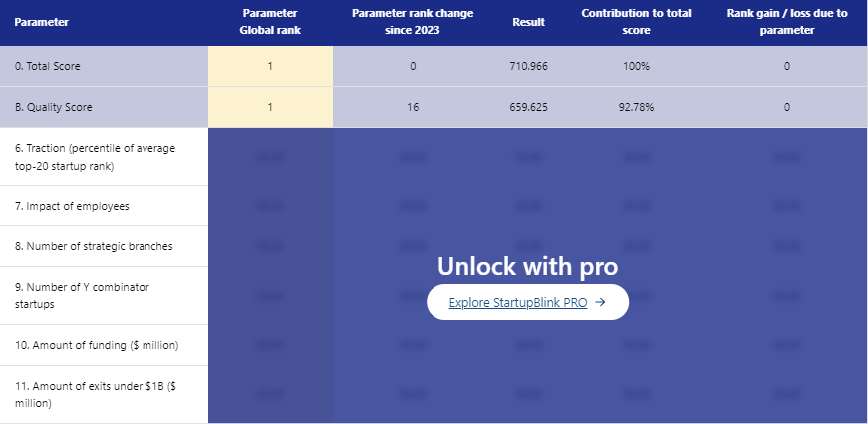Viewport: 868px width, 424px height.
Task: Click the Quality Score rank change value 16
Action: tap(413, 107)
